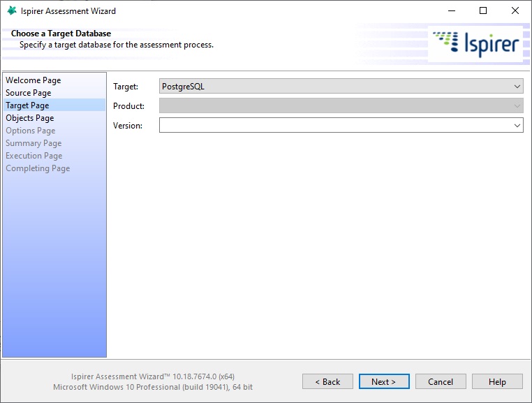Image resolution: width=532 pixels, height=403 pixels.
Task: Expand the Target dropdown arrow
Action: point(517,86)
